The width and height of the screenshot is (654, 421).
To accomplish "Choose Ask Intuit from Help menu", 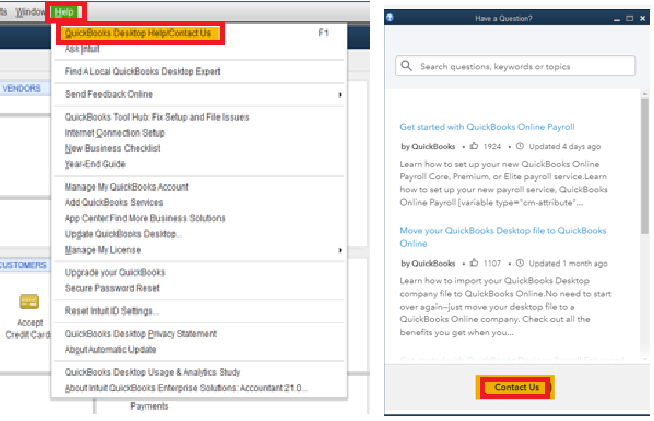I will pyautogui.click(x=82, y=49).
